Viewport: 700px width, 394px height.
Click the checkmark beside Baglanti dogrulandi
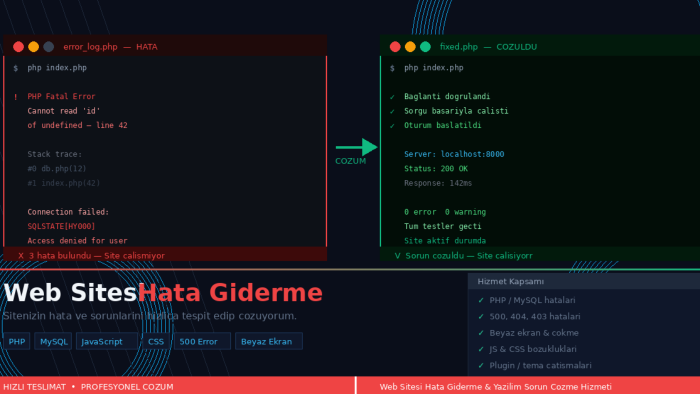coord(392,97)
